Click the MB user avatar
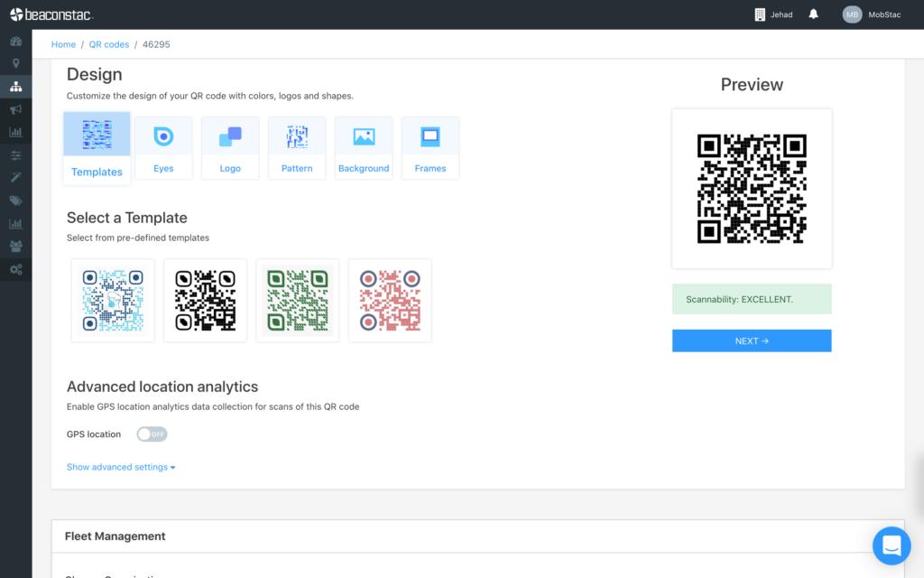Viewport: 924px width, 578px height. (x=852, y=14)
